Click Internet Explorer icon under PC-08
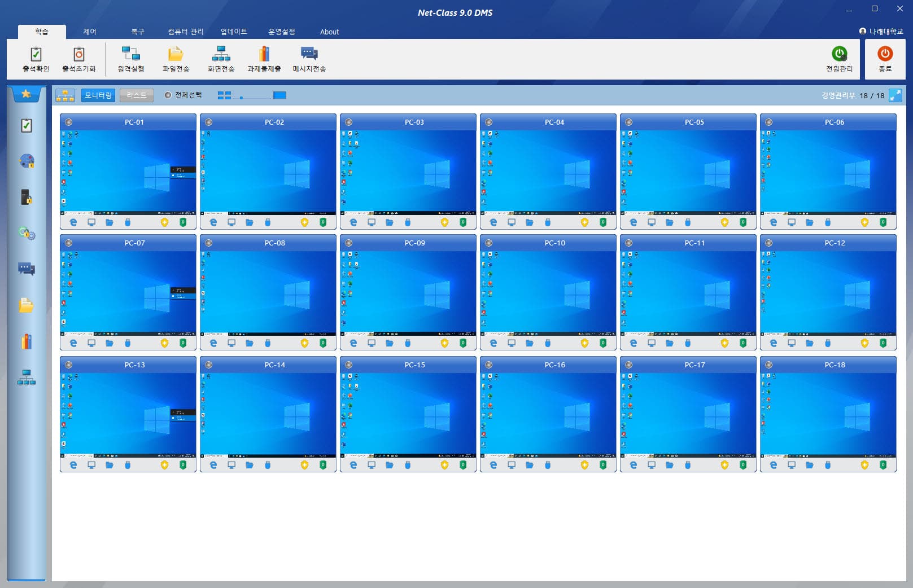Viewport: 913px width, 588px height. click(213, 343)
